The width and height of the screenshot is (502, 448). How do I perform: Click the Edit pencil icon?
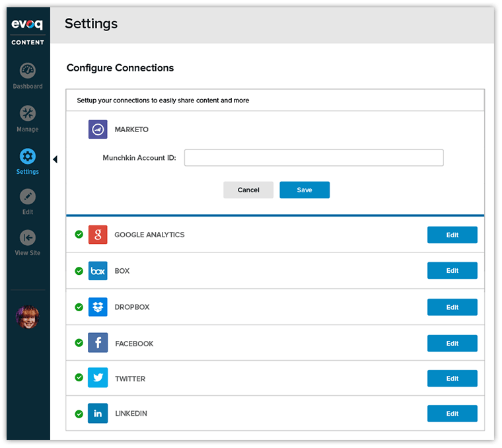pyautogui.click(x=27, y=197)
